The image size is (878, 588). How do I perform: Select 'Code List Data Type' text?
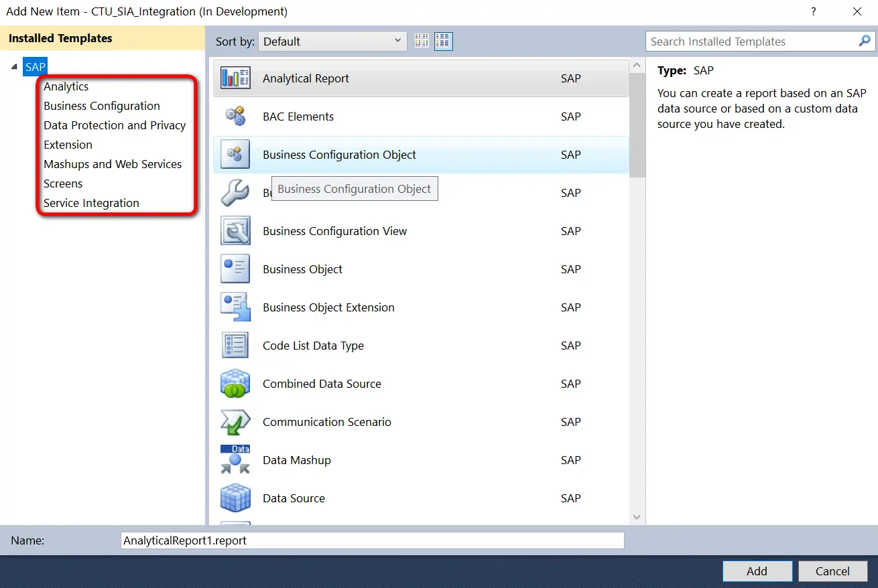pos(313,346)
